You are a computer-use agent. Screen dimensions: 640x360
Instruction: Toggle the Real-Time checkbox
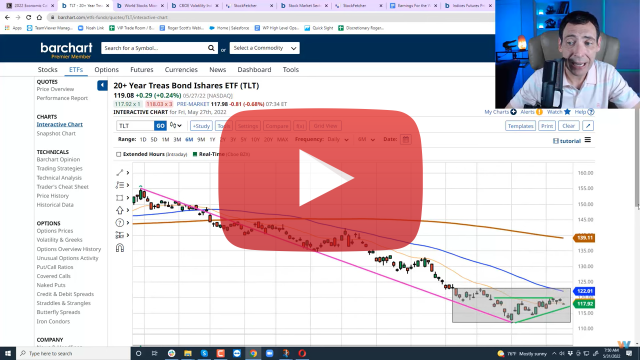pyautogui.click(x=195, y=154)
